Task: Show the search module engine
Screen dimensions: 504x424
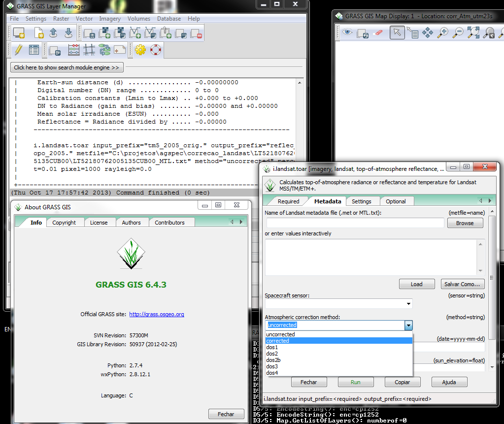Action: click(67, 67)
